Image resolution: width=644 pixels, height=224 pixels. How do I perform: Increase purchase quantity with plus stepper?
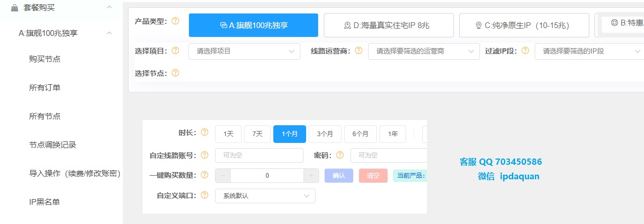tap(311, 176)
